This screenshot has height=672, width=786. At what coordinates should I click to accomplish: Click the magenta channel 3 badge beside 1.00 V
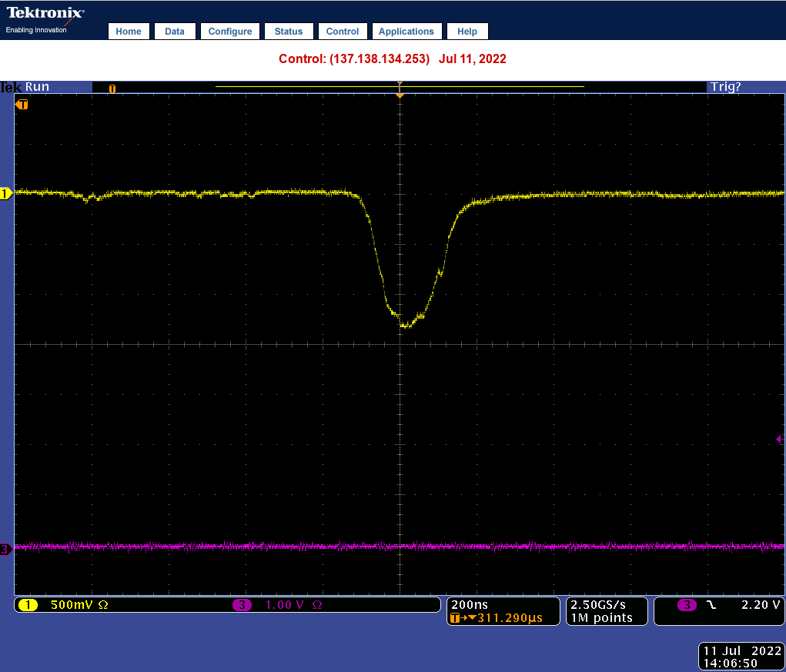point(242,605)
